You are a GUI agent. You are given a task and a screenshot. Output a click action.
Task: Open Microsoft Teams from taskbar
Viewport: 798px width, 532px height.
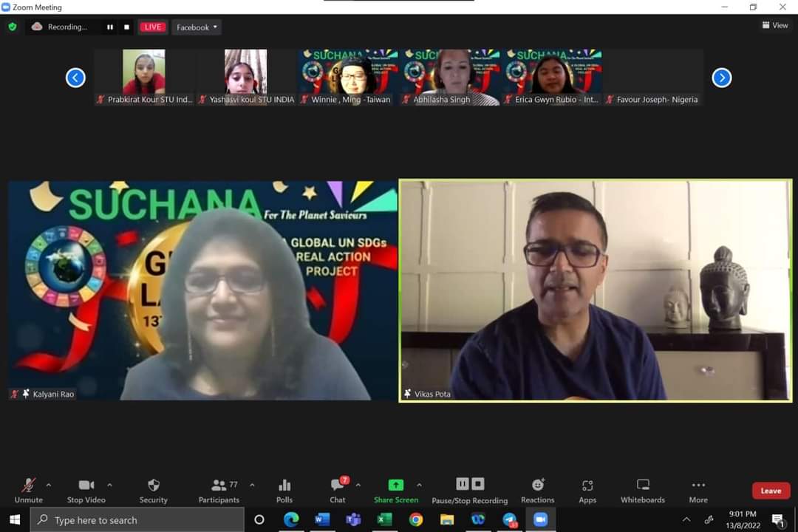point(353,519)
